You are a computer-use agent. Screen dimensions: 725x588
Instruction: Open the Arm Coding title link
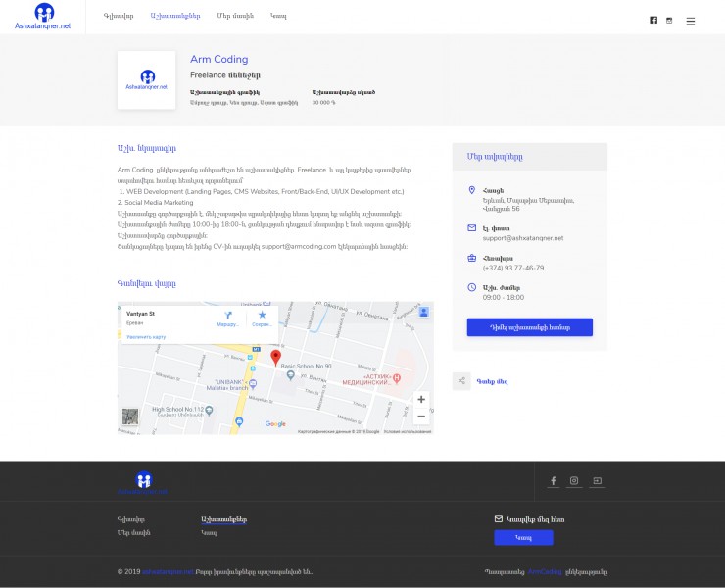click(x=219, y=59)
